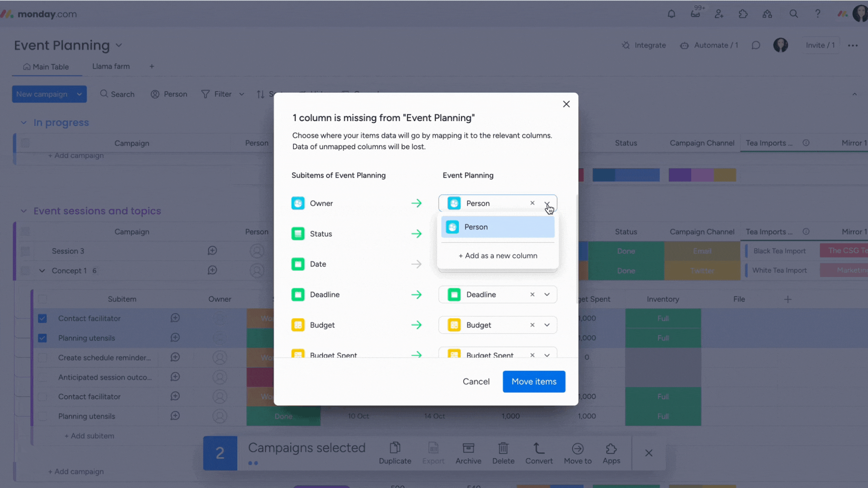The height and width of the screenshot is (488, 868).
Task: Uncheck the first Contact facilitator subitem
Action: point(42,319)
